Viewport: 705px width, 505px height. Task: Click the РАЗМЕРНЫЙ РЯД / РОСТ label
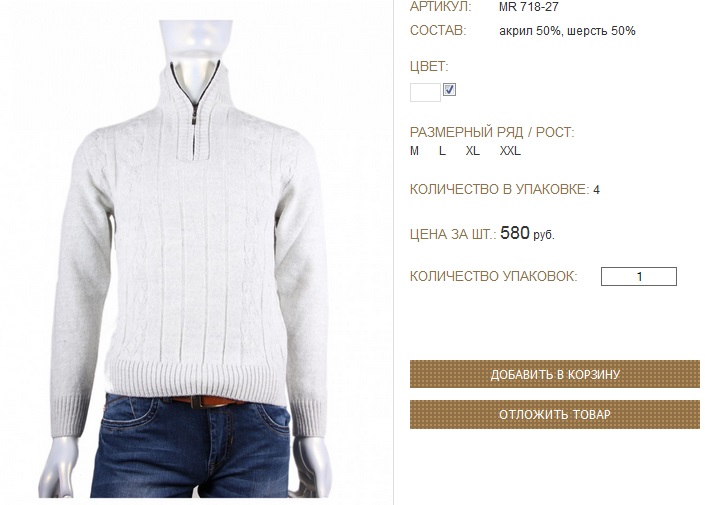(492, 133)
